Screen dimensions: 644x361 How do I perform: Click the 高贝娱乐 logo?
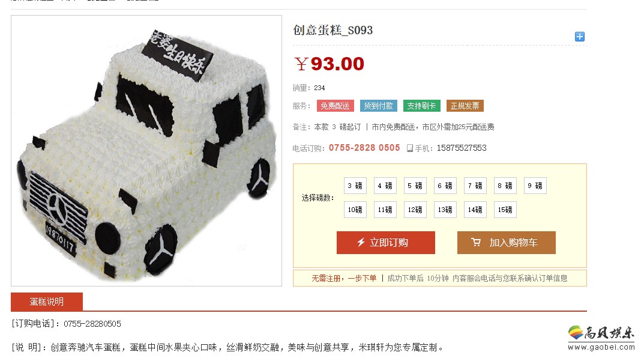pos(601,338)
